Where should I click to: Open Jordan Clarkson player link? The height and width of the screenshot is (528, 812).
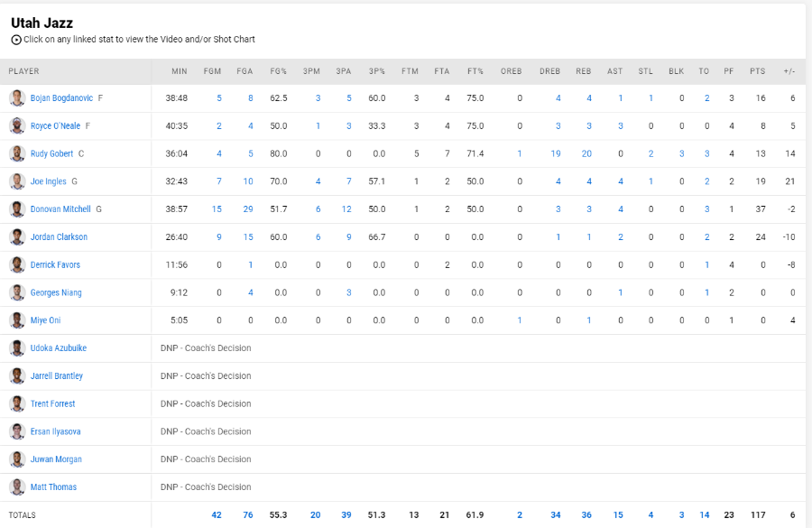point(59,236)
